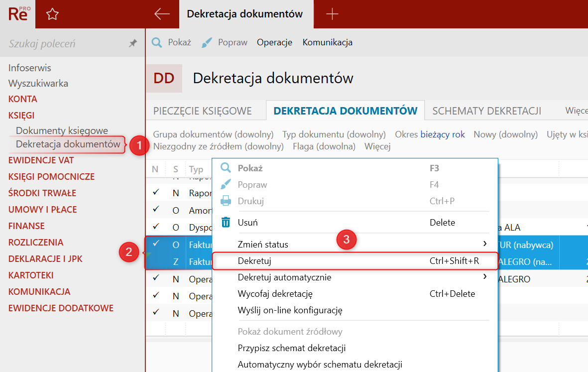Switch to SCHEMATY DEKRETACJI tab
Image resolution: width=588 pixels, height=372 pixels.
tap(487, 111)
